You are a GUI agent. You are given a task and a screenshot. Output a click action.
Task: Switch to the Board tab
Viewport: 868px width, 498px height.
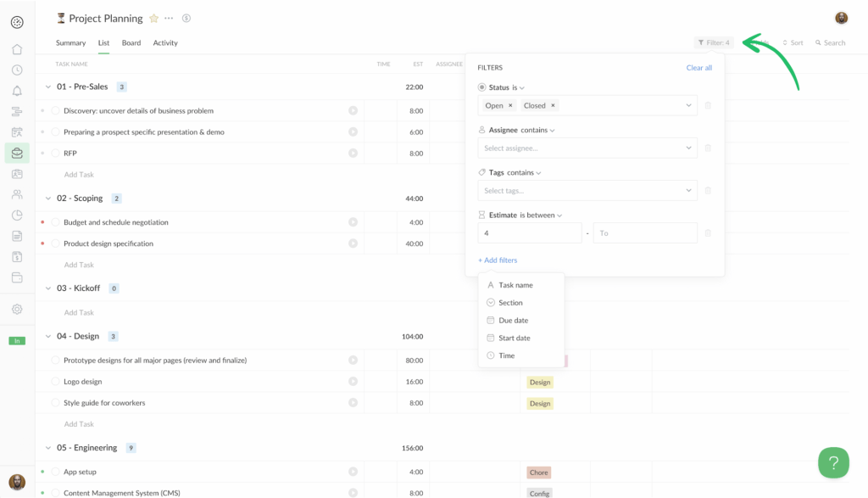(131, 42)
